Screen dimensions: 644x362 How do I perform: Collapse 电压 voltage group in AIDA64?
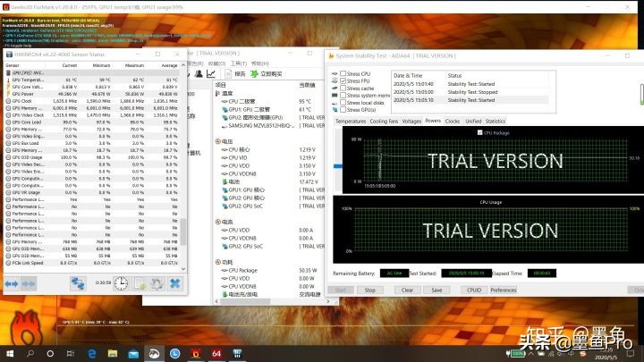[217, 141]
